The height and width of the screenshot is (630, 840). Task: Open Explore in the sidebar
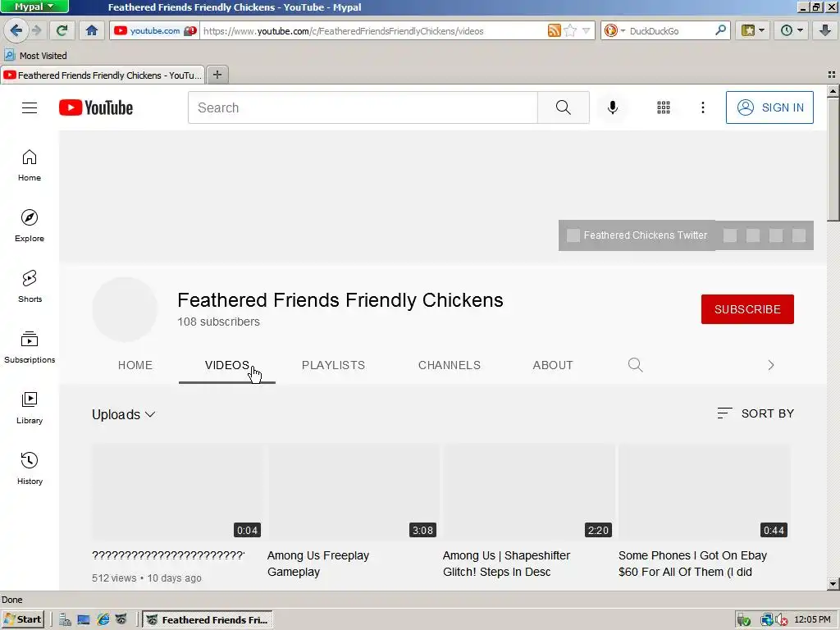pyautogui.click(x=30, y=226)
